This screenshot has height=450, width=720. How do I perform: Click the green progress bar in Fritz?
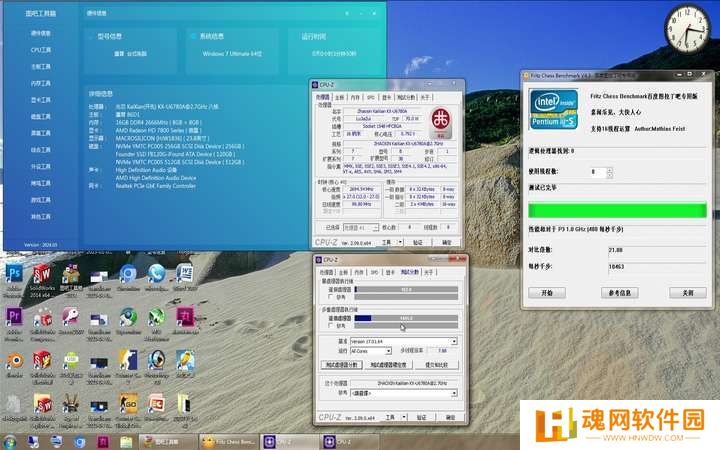pos(618,210)
